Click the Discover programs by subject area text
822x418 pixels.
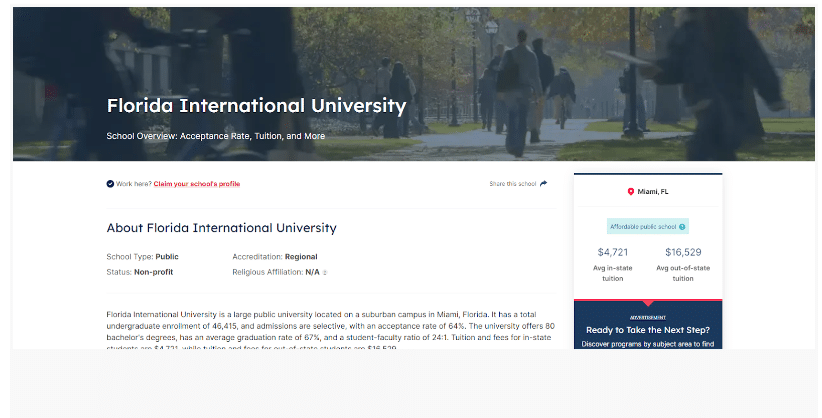(x=648, y=344)
